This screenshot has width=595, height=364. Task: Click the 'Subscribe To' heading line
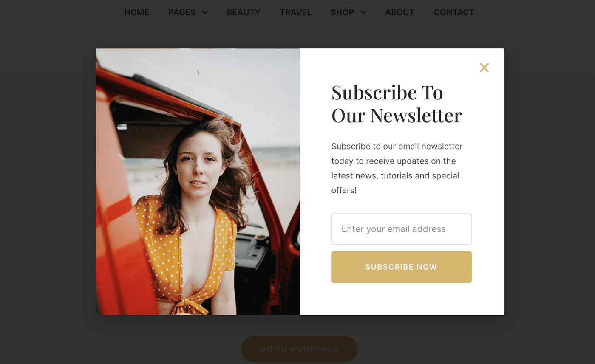pyautogui.click(x=387, y=93)
